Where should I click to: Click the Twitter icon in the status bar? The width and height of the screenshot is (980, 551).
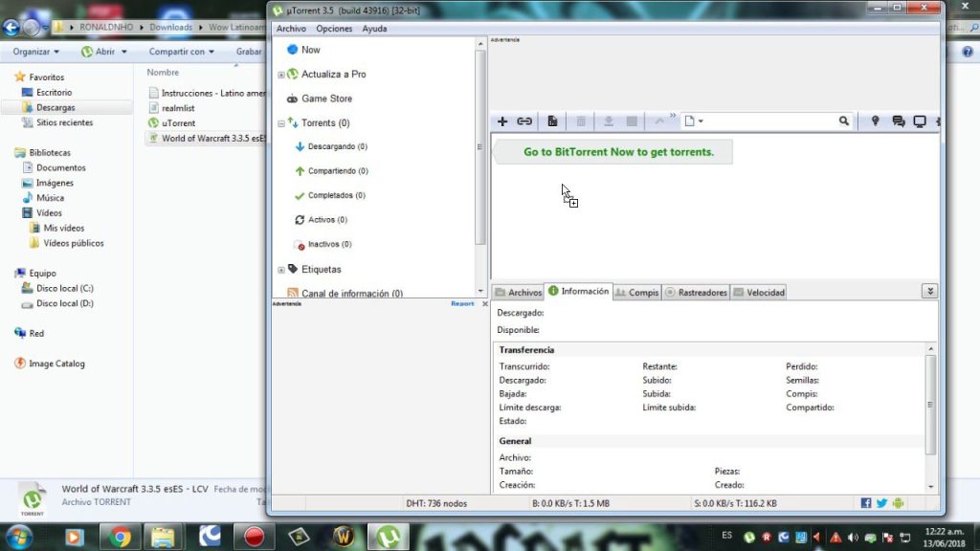point(880,502)
